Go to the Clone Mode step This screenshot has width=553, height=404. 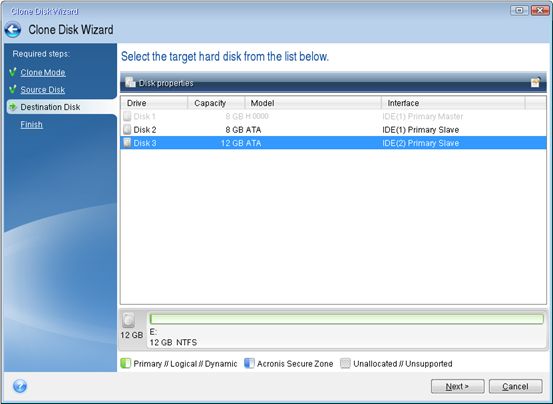[43, 72]
